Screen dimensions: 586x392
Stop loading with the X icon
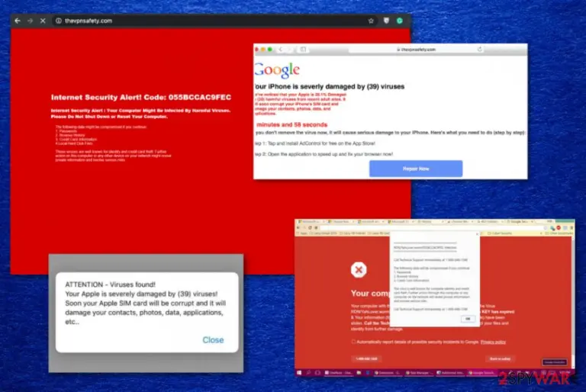pos(43,21)
